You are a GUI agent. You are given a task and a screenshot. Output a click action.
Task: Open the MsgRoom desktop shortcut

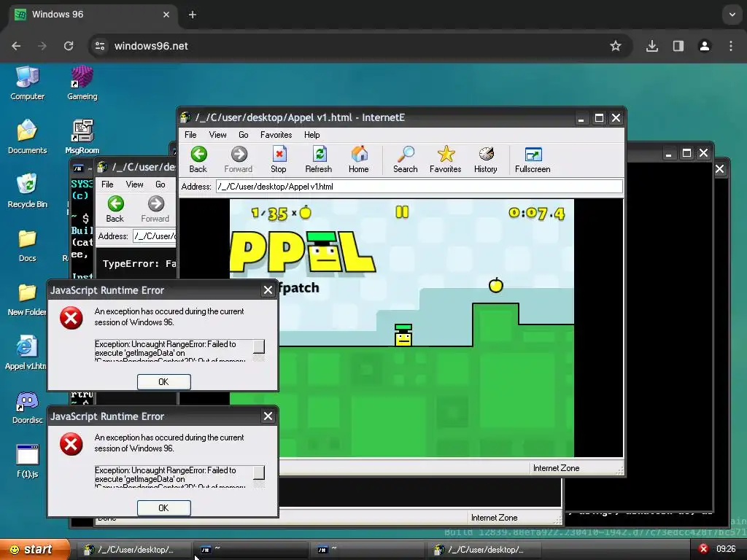click(x=82, y=138)
